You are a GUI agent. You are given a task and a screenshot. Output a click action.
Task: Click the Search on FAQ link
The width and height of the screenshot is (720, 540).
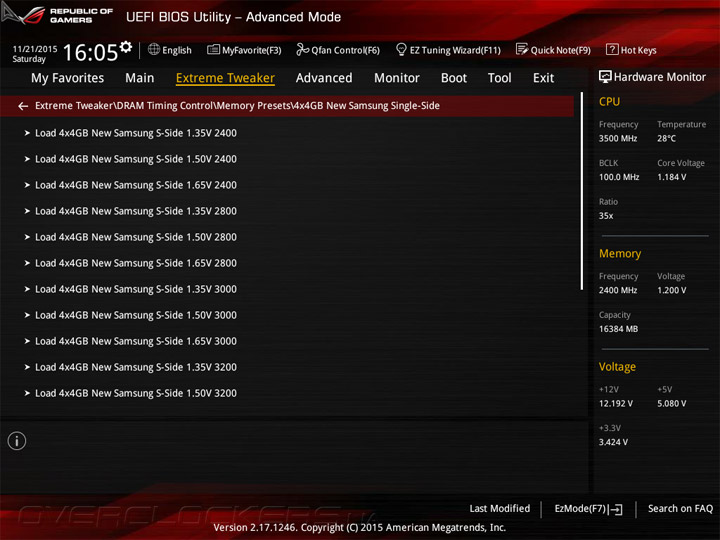(680, 508)
